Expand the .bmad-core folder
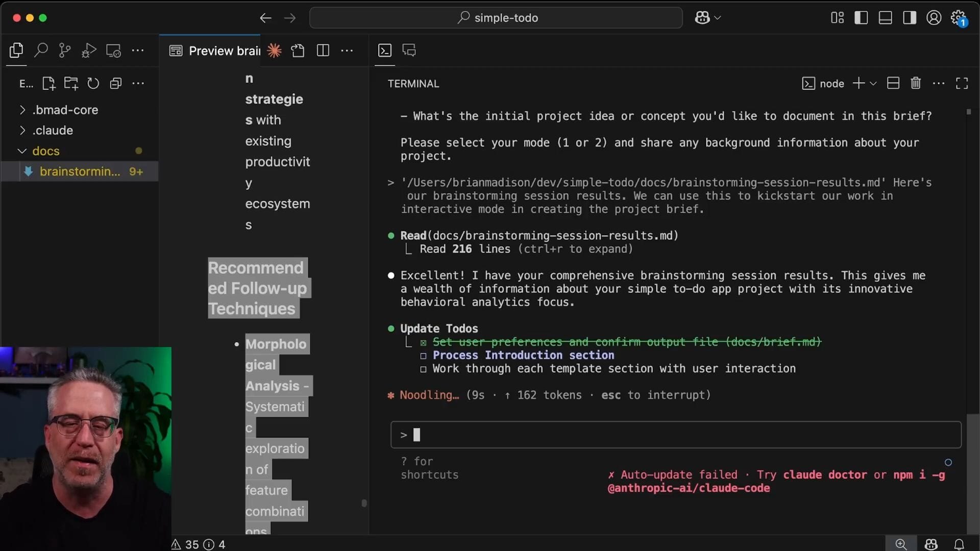 (65, 110)
